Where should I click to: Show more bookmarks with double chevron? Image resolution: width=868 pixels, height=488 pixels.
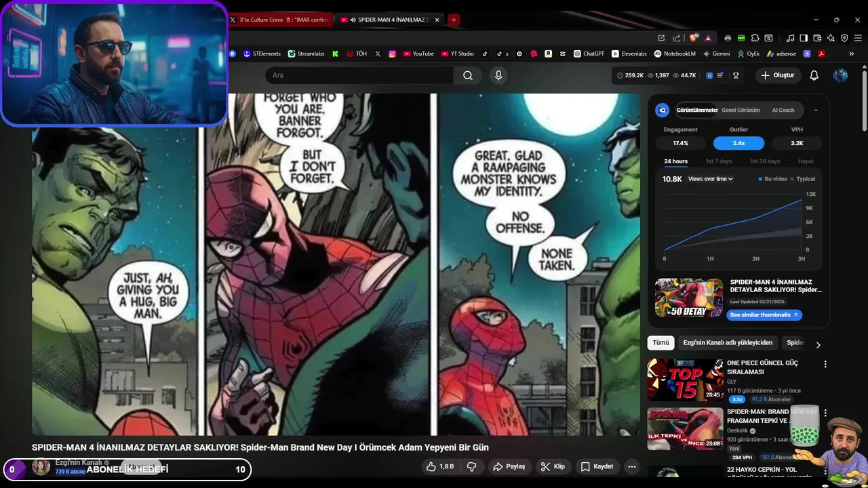pyautogui.click(x=852, y=54)
